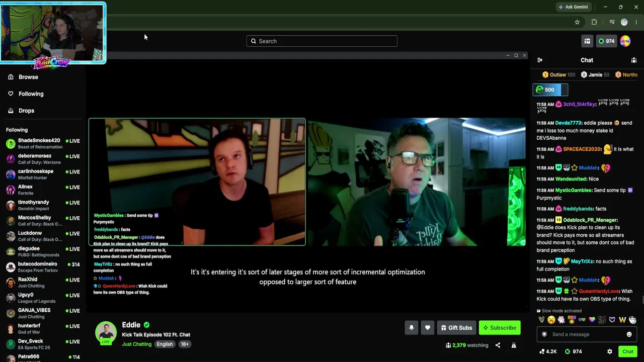Click the Gift Subs button
Image resolution: width=644 pixels, height=362 pixels.
tap(456, 328)
